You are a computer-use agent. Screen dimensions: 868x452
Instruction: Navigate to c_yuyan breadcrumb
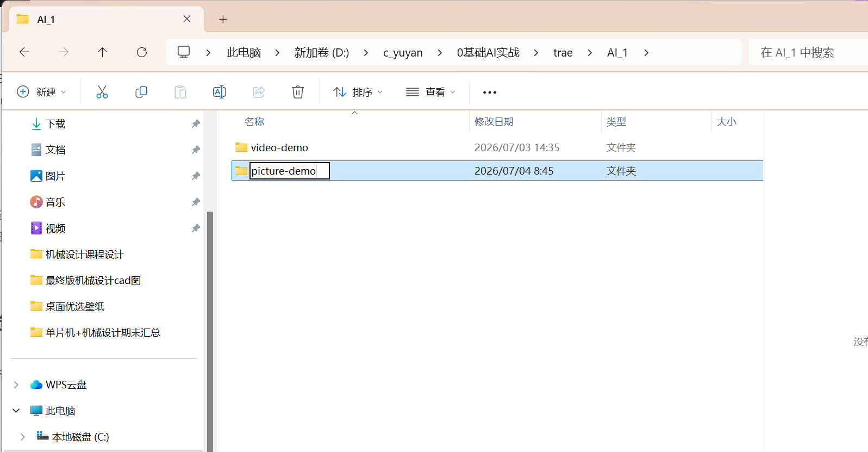tap(403, 53)
